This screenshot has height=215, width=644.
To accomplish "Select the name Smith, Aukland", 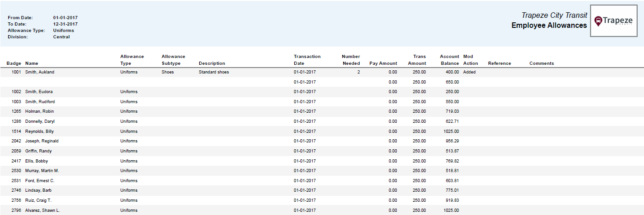I will [x=40, y=72].
